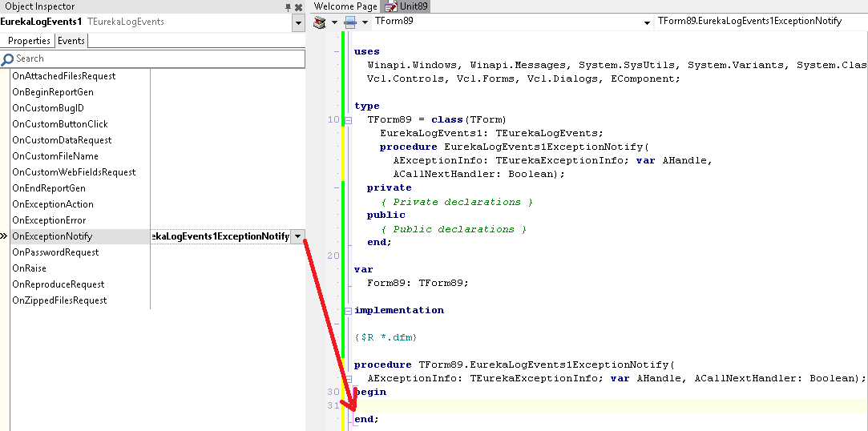868x431 pixels.
Task: Open the dropdown beside the code sections icon
Action: point(365,22)
